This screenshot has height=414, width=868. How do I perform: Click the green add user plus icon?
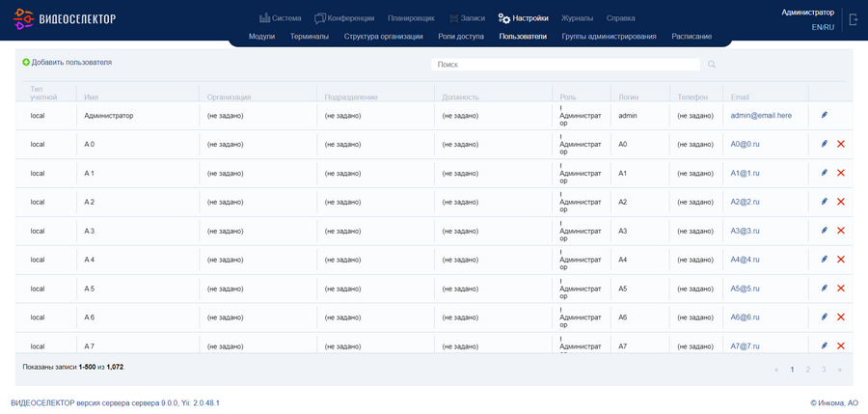(x=25, y=63)
